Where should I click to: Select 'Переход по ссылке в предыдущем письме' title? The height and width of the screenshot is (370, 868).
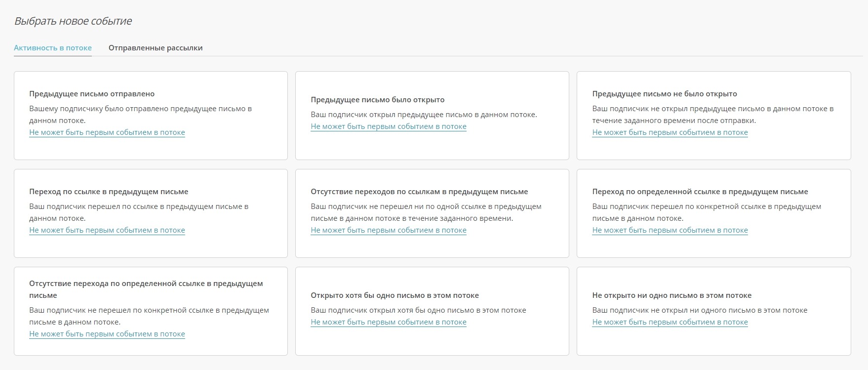(x=109, y=192)
